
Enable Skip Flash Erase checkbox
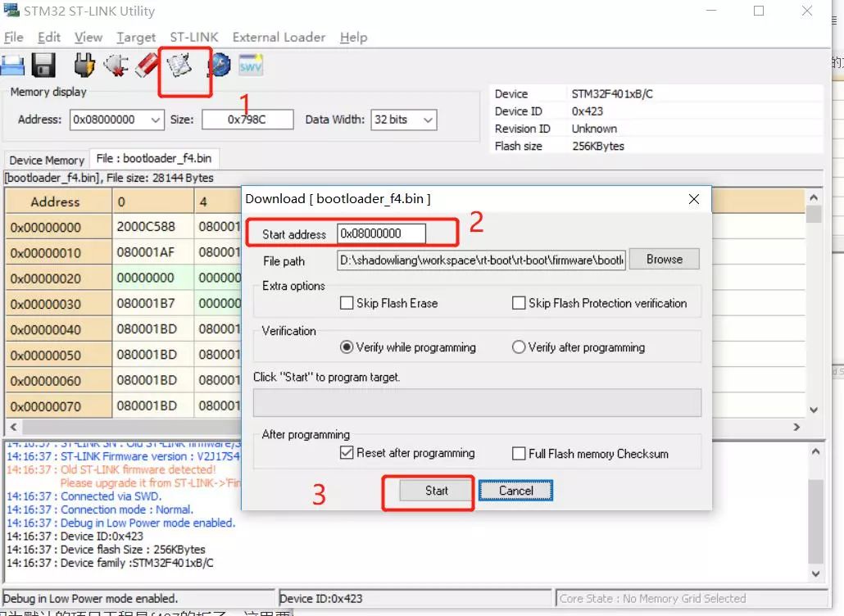(347, 303)
